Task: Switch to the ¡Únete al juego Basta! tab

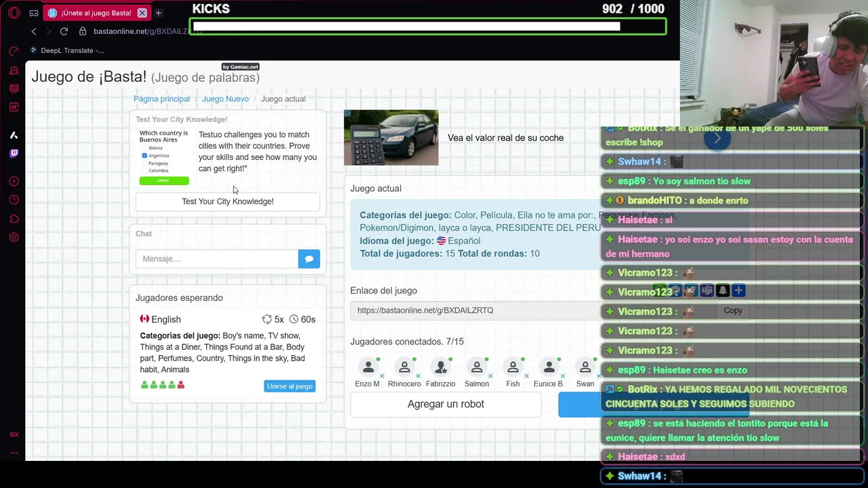Action: tap(95, 13)
